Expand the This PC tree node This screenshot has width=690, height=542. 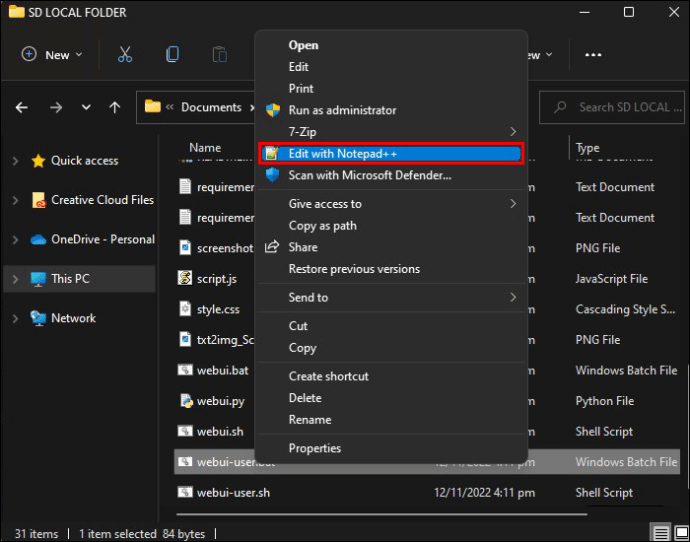click(x=15, y=279)
